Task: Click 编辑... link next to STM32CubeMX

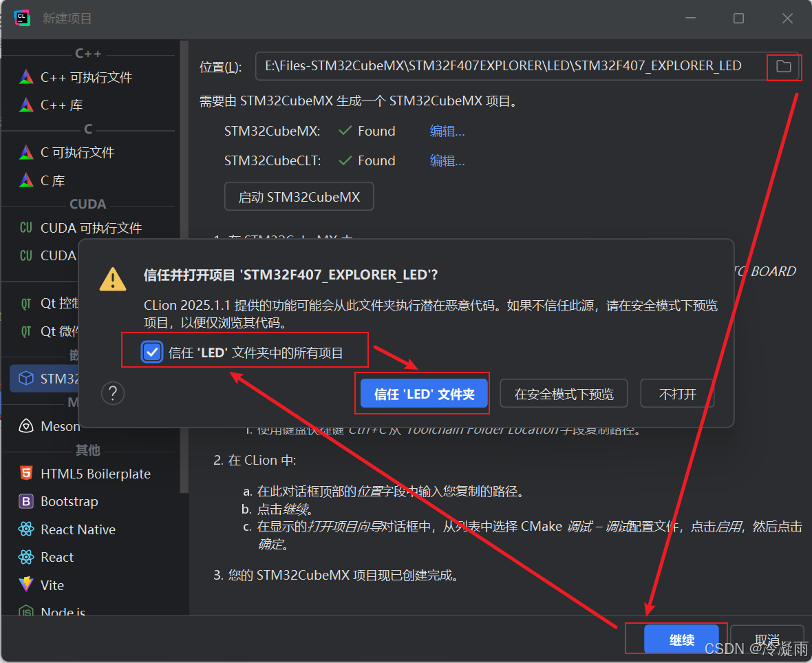Action: coord(447,131)
